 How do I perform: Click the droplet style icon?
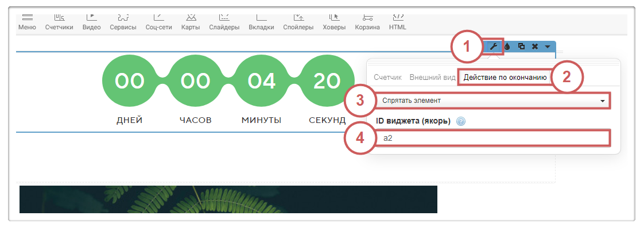507,47
